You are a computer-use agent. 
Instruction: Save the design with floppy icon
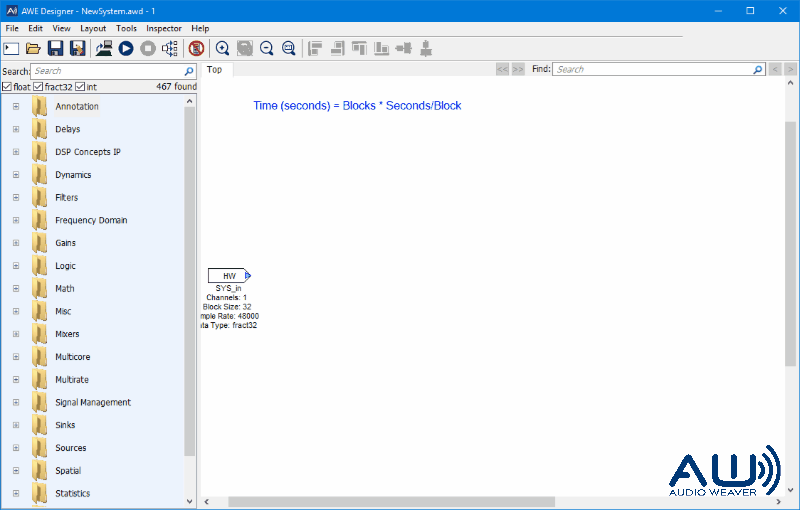coord(55,48)
